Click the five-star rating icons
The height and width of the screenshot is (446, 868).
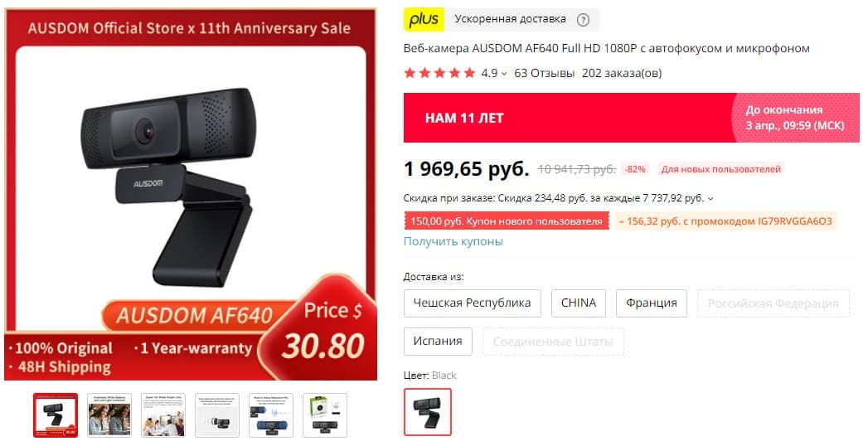click(x=439, y=73)
